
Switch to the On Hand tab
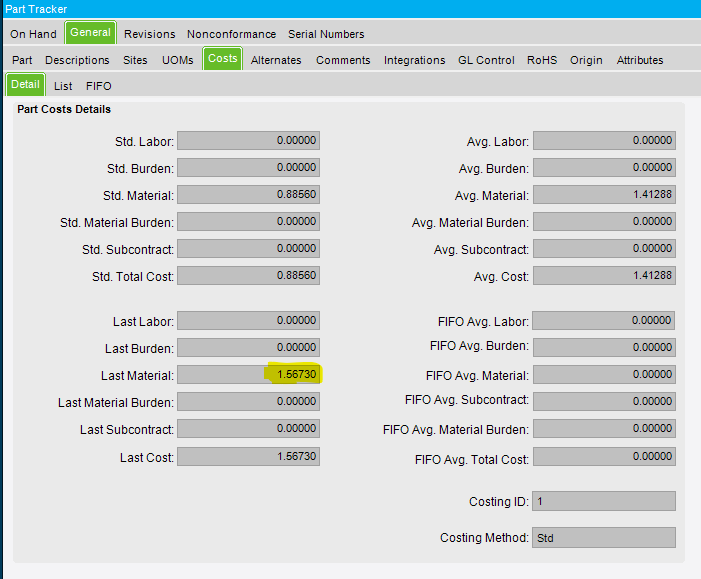[34, 34]
